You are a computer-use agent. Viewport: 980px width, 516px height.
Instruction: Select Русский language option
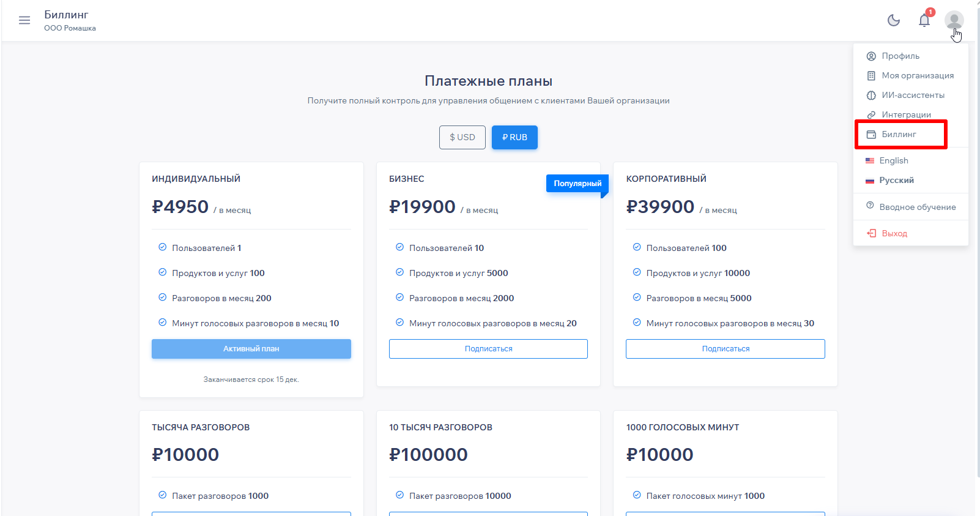(896, 180)
